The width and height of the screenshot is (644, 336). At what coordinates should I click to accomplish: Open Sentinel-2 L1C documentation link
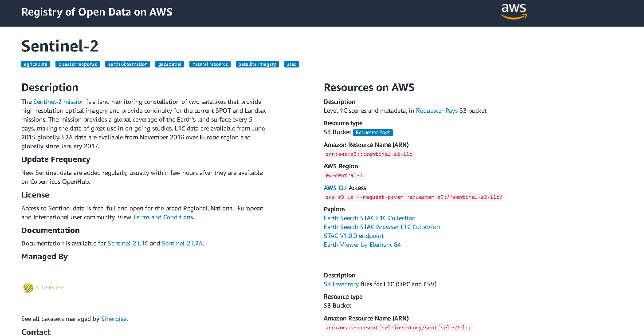(x=128, y=243)
